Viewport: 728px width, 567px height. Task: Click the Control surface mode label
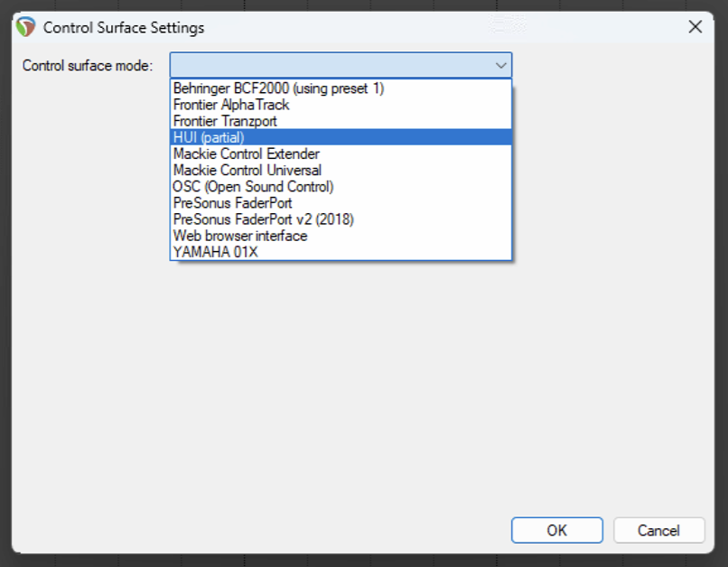[88, 65]
